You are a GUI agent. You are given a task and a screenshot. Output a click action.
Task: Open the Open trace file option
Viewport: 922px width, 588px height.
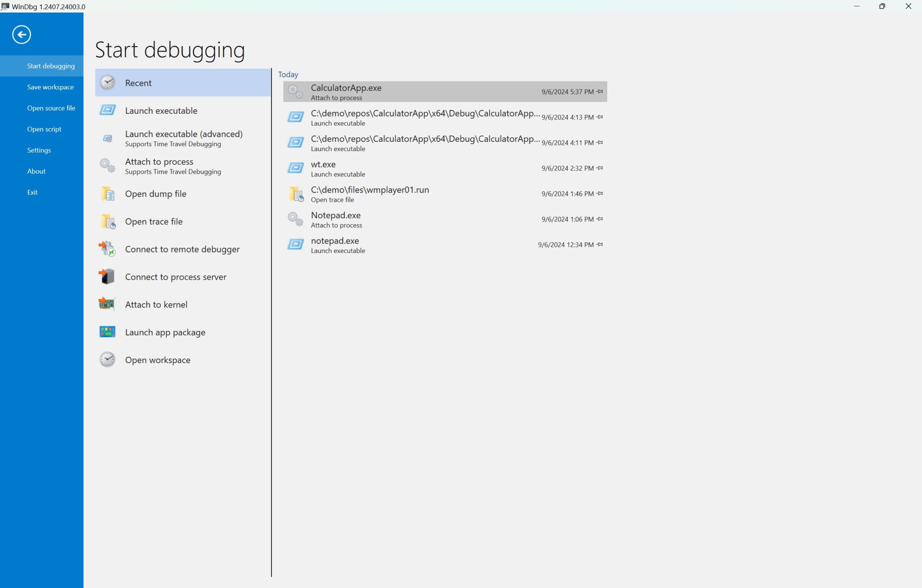pos(154,222)
